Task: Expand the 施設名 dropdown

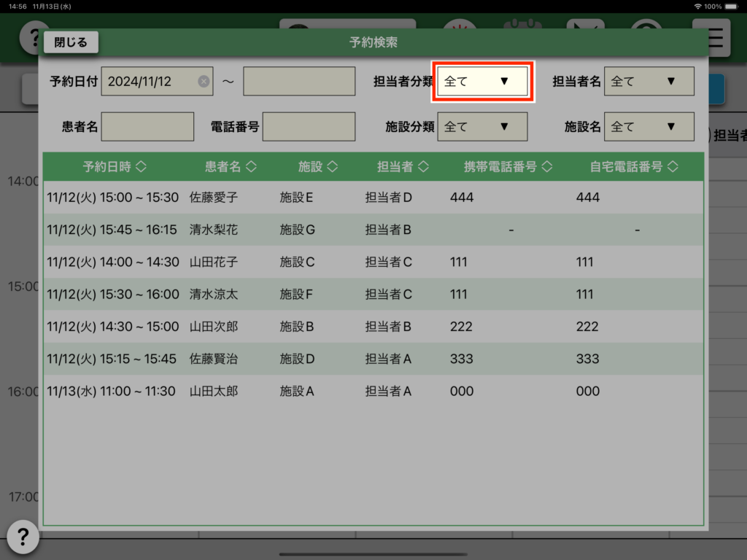Action: [x=649, y=127]
